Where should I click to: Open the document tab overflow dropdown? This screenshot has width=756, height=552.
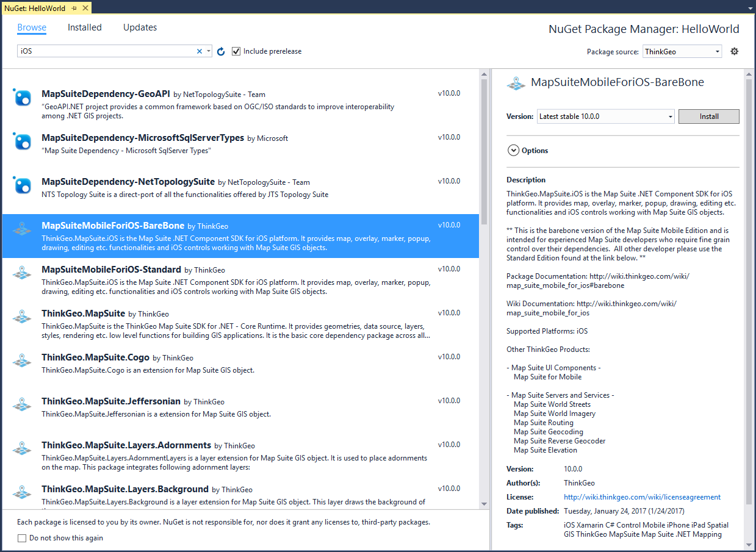[x=749, y=9]
